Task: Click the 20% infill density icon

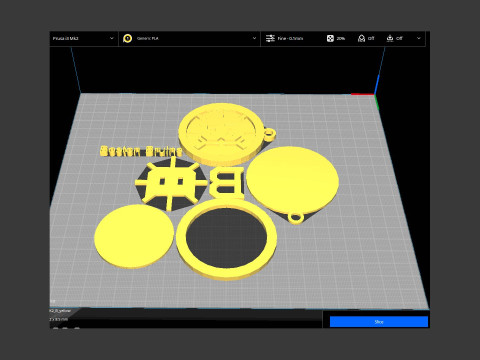Action: (330, 38)
